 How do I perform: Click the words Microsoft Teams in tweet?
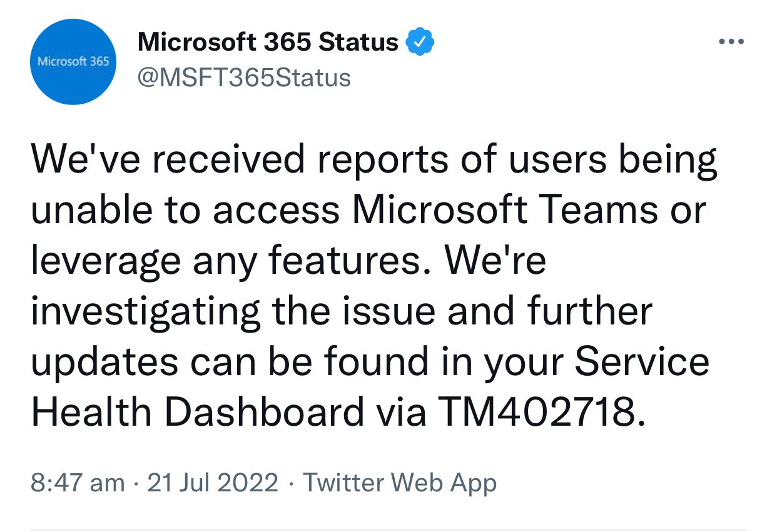tap(505, 211)
